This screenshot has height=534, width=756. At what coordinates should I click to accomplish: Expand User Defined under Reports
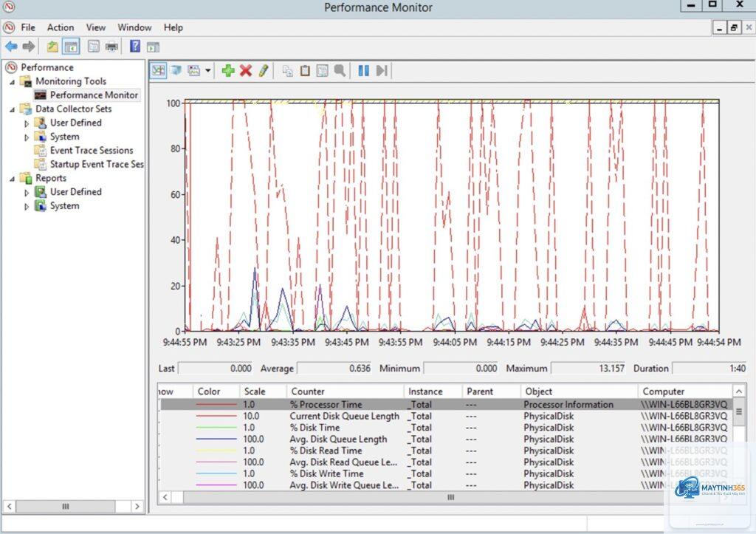tap(27, 193)
